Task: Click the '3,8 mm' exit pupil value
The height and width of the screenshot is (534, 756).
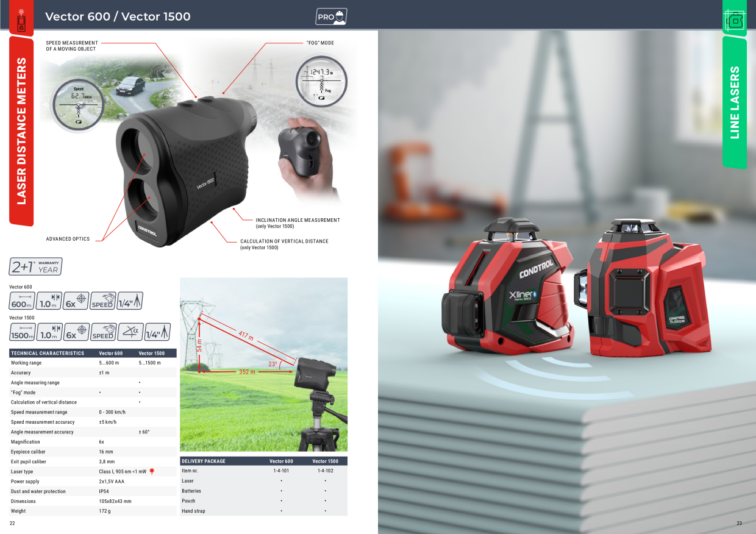Action: tap(107, 461)
